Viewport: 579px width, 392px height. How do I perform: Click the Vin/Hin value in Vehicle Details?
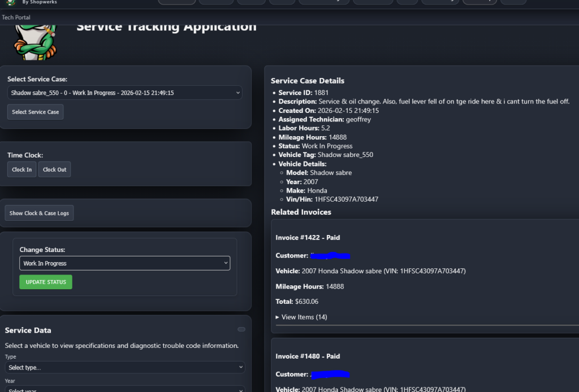(346, 199)
